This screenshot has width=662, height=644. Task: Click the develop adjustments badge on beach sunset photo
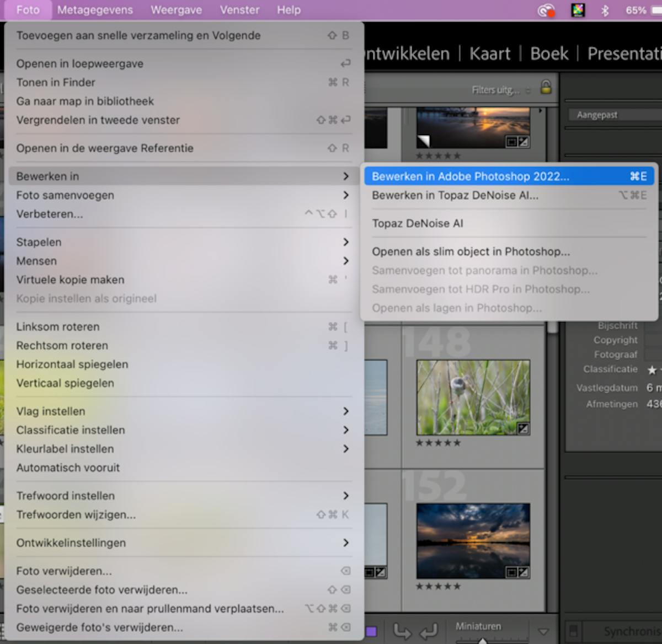pos(523,142)
